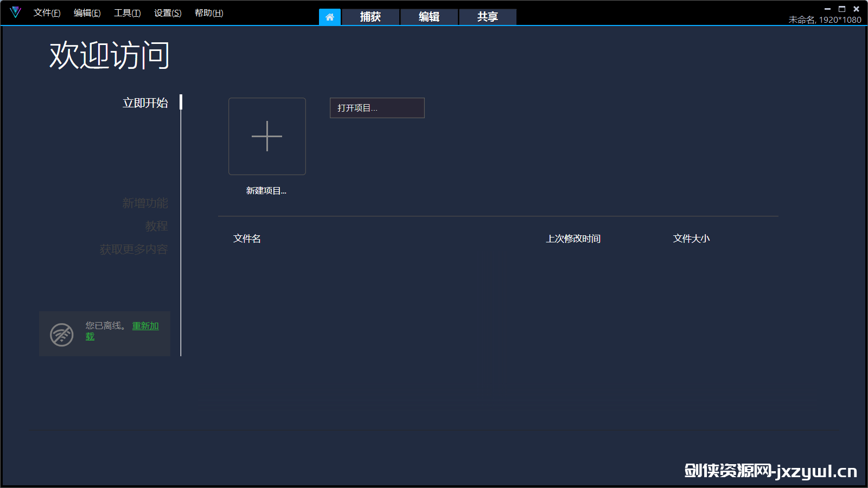
Task: Switch to the 编辑 workspace tab
Action: 429,17
